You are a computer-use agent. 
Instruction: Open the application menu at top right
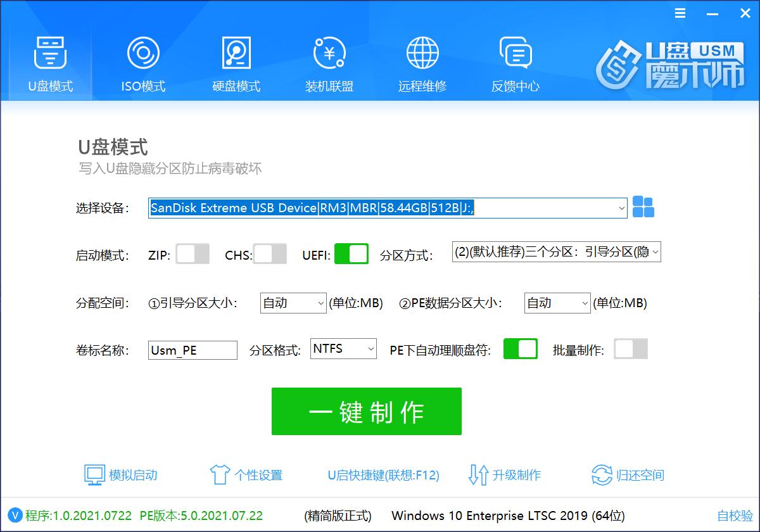click(x=680, y=13)
